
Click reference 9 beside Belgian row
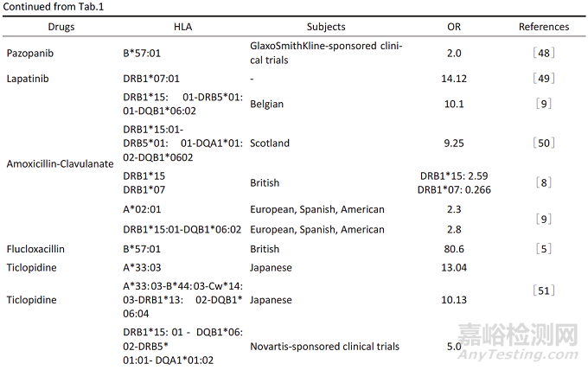544,104
